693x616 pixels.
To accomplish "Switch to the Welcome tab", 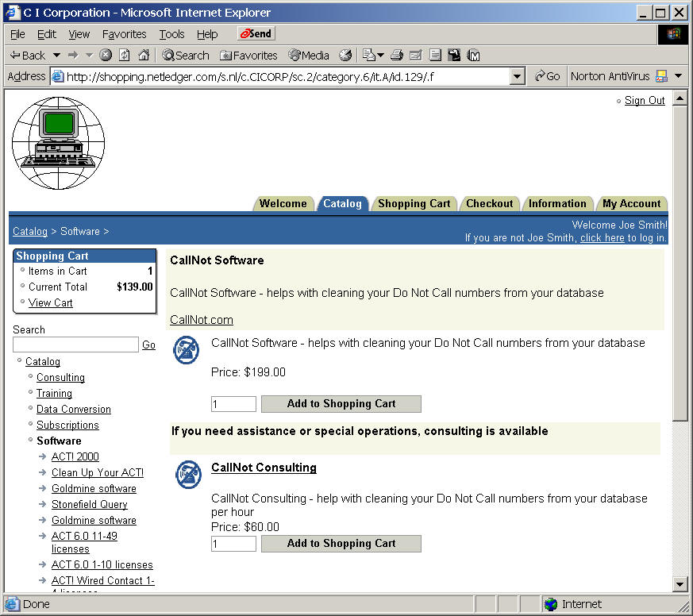I will [283, 204].
